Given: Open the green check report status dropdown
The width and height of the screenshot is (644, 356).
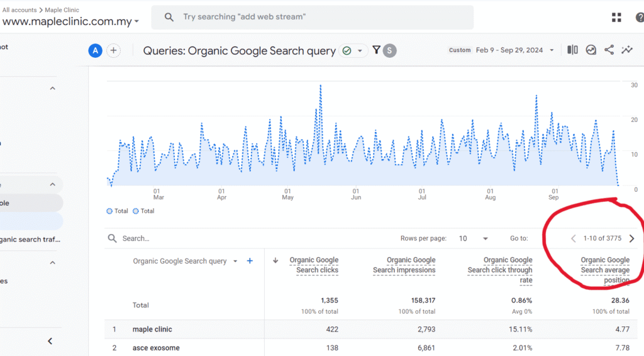Looking at the screenshot, I should (353, 51).
